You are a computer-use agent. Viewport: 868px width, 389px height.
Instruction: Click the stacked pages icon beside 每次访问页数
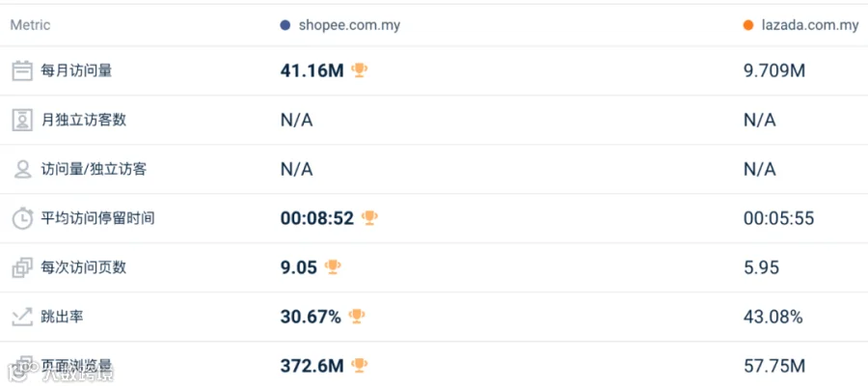[x=22, y=267]
